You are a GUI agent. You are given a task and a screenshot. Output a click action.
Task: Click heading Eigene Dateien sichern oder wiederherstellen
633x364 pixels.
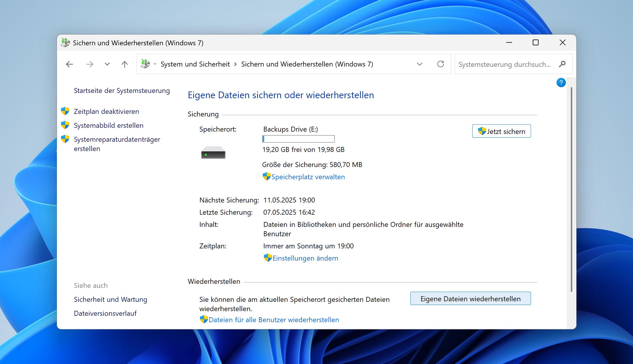pos(281,95)
